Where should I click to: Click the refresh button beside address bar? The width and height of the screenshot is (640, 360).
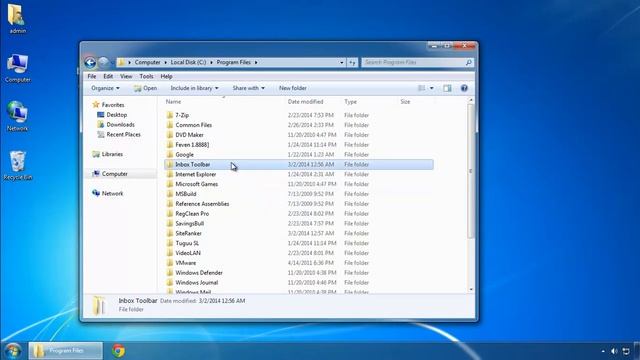(352, 62)
